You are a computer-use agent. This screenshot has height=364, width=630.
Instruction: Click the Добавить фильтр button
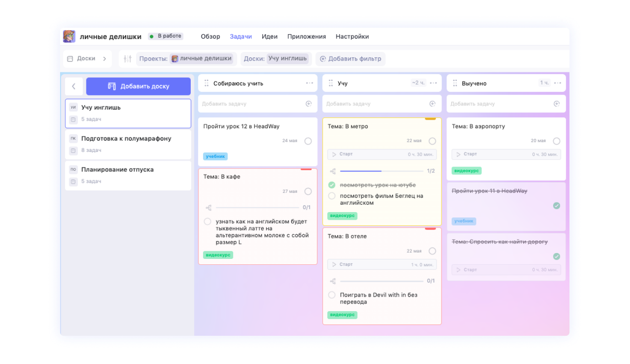click(x=351, y=59)
